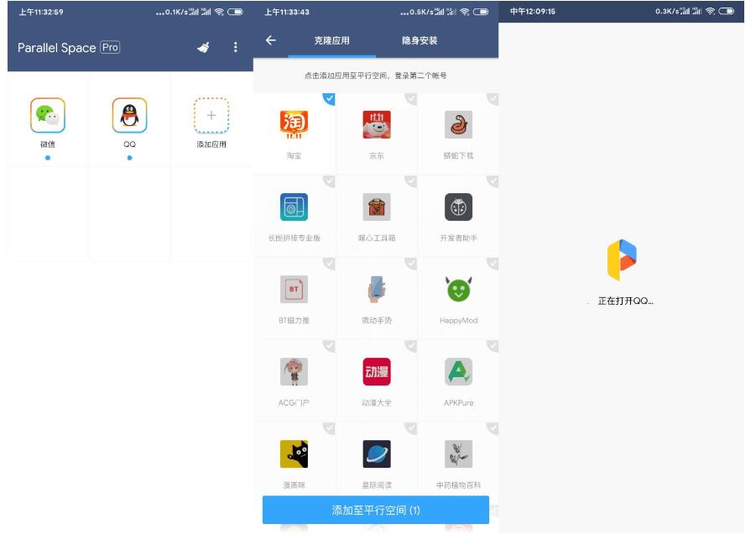Tap the 微信 label under WeChat icon
The width and height of the screenshot is (756, 540).
(x=48, y=144)
